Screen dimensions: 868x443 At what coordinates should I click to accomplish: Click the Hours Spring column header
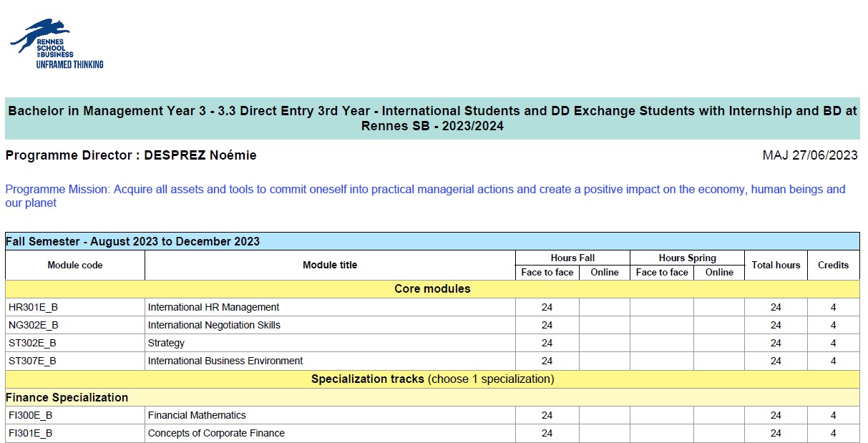point(687,258)
